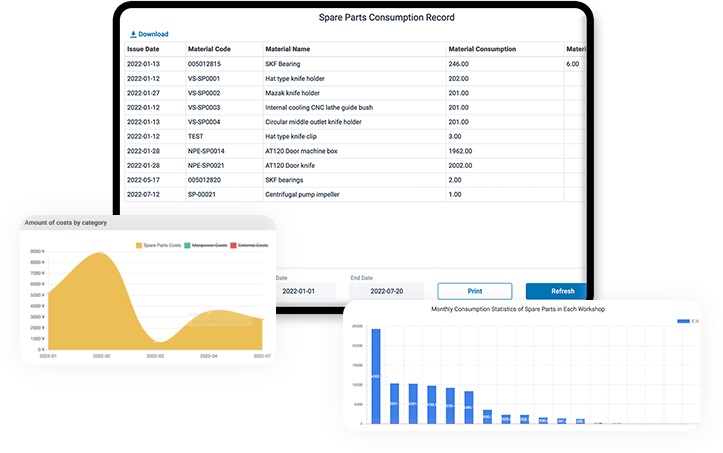This screenshot has height=453, width=723.
Task: Select the AT120 Door machine box row
Action: tap(303, 150)
